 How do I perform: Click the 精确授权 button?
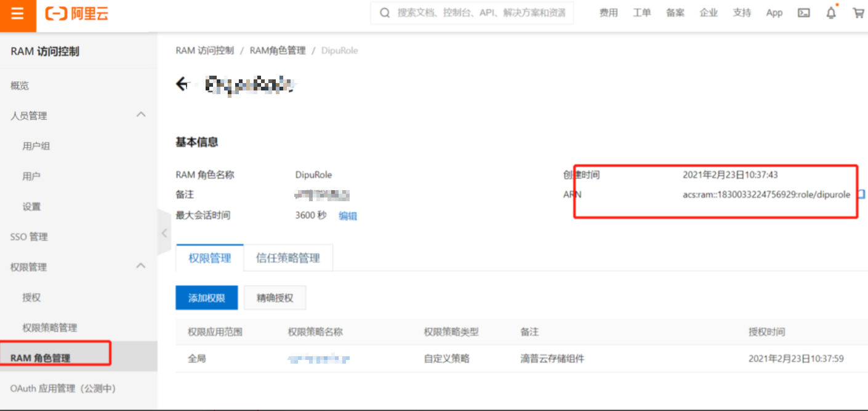pyautogui.click(x=275, y=298)
